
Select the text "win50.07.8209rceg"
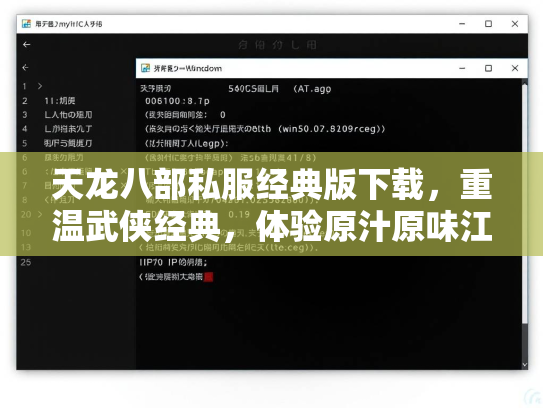(x=329, y=129)
